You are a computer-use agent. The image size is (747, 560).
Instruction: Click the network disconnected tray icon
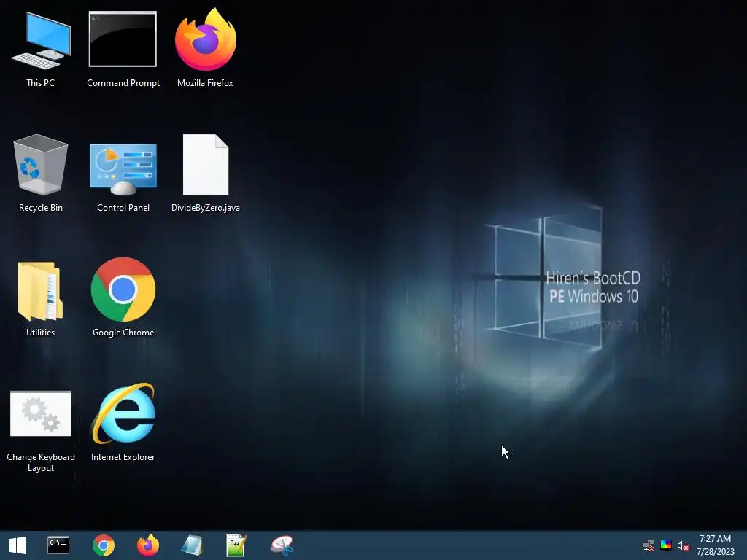pos(649,545)
